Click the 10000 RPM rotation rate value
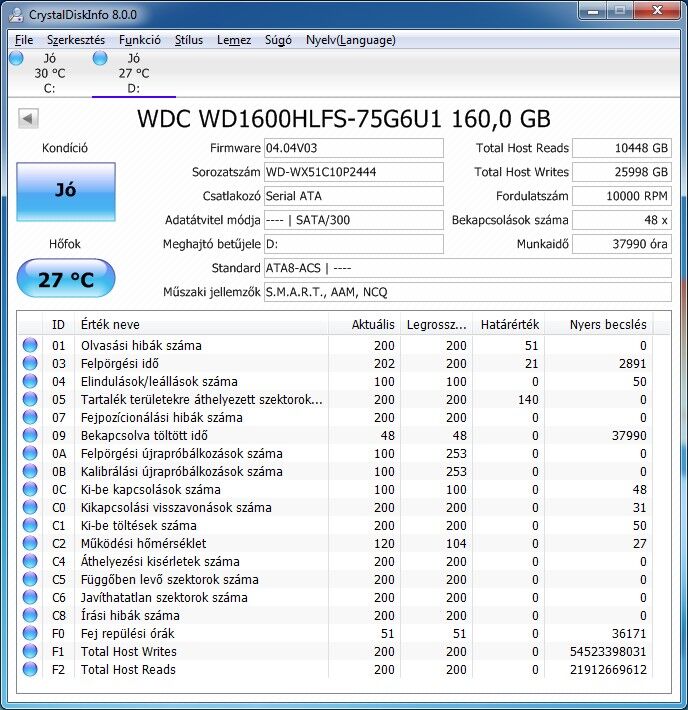 [622, 196]
